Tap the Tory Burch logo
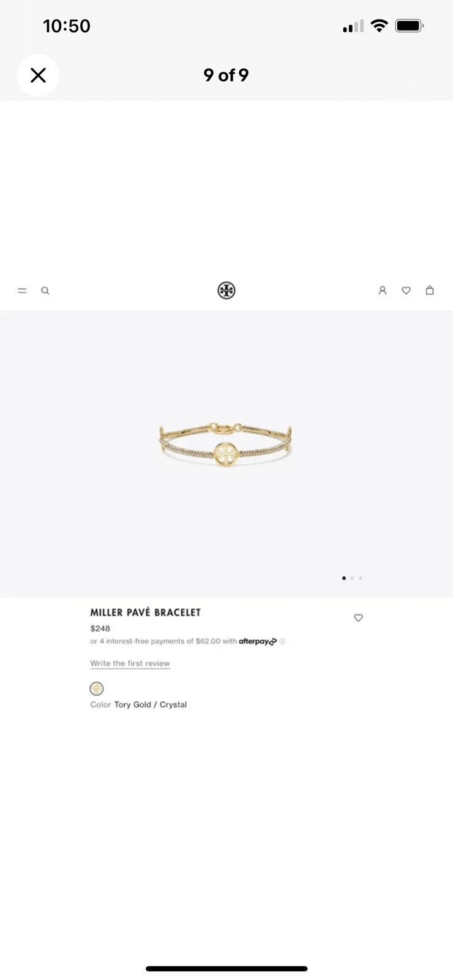The width and height of the screenshot is (453, 980). point(226,290)
